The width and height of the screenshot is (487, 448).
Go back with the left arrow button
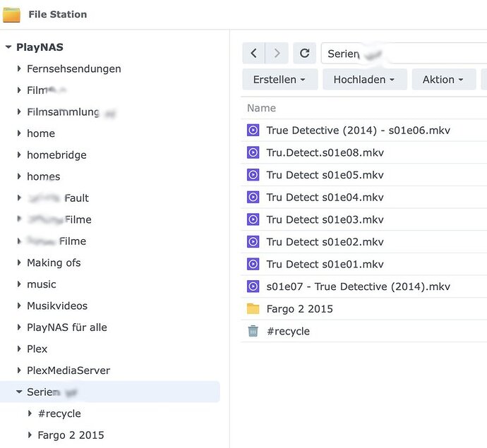(253, 53)
